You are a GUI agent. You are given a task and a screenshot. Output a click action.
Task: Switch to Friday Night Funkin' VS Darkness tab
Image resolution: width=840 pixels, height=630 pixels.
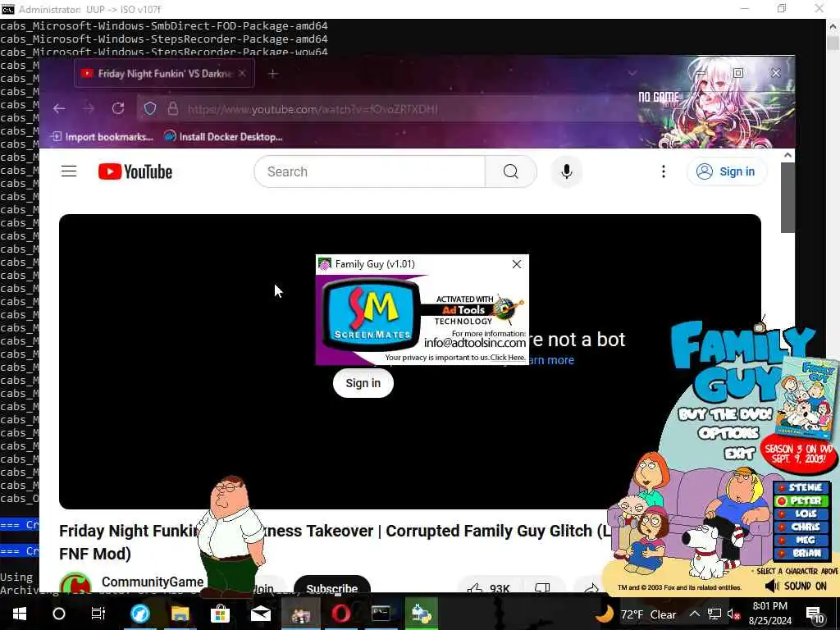164,73
